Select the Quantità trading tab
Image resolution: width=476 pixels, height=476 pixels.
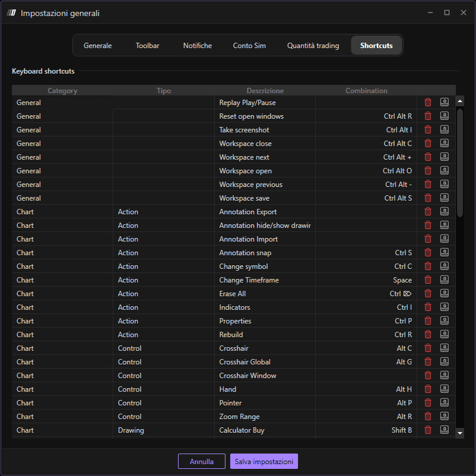313,46
